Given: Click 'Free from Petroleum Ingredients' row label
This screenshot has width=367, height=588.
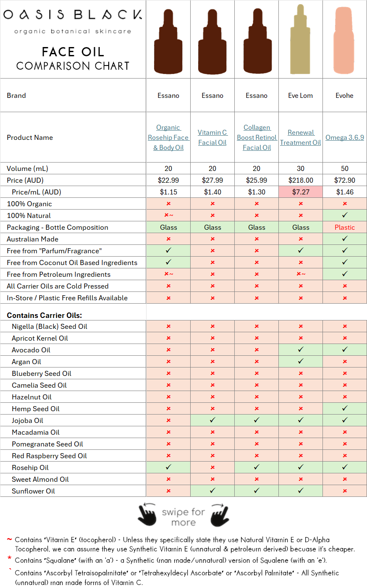Looking at the screenshot, I should pos(58,274).
